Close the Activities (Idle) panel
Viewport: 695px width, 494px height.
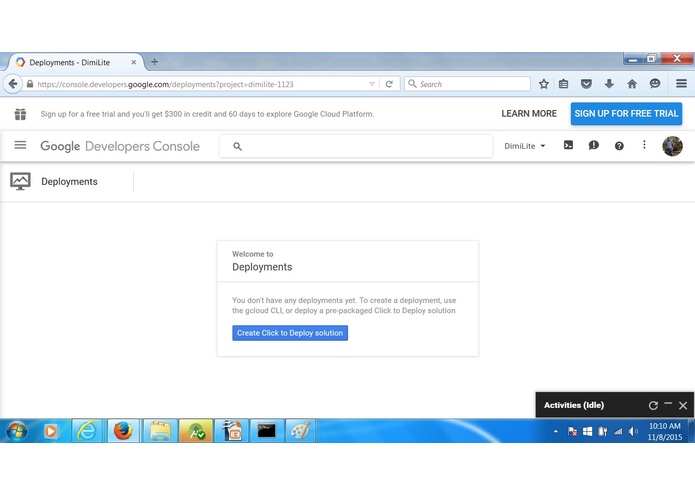[x=683, y=405]
